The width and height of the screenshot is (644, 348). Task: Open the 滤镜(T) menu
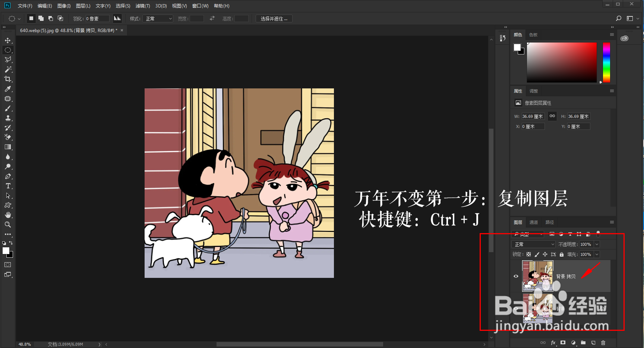[143, 6]
